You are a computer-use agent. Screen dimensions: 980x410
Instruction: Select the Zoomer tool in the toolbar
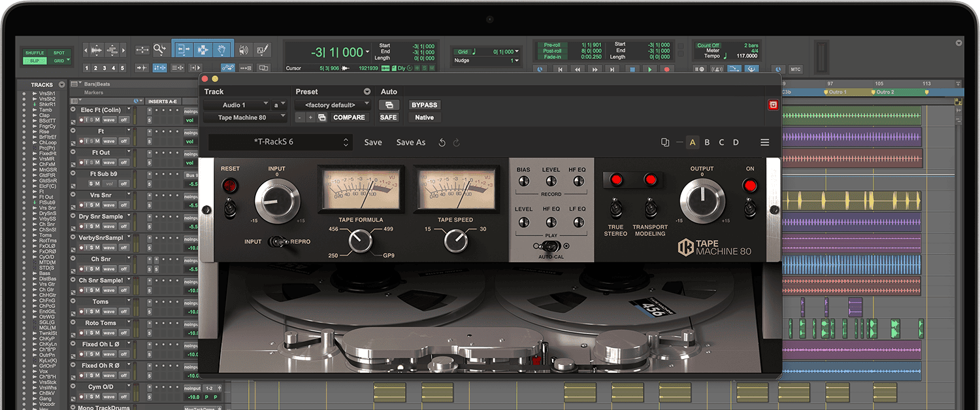[x=159, y=50]
